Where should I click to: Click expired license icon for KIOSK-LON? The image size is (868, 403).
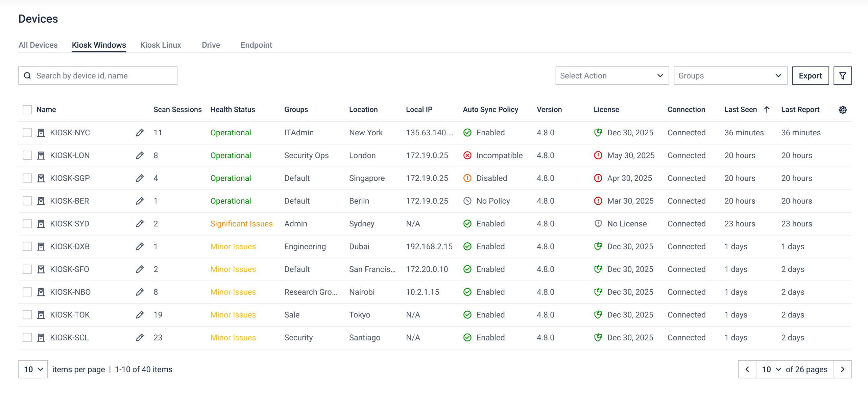click(598, 155)
